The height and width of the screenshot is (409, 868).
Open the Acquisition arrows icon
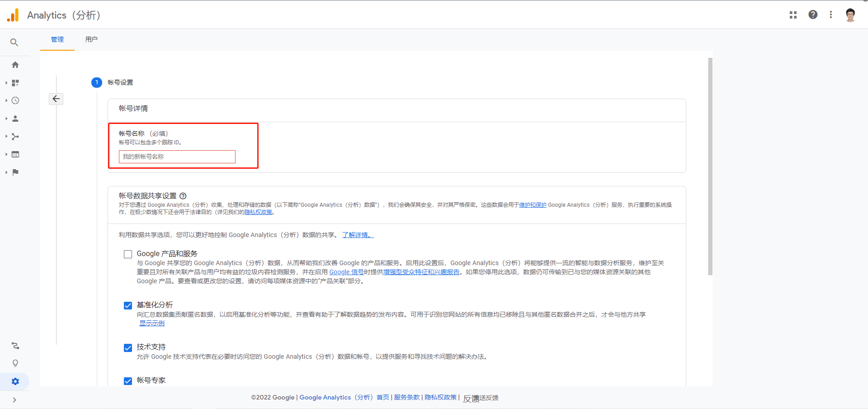tap(15, 136)
